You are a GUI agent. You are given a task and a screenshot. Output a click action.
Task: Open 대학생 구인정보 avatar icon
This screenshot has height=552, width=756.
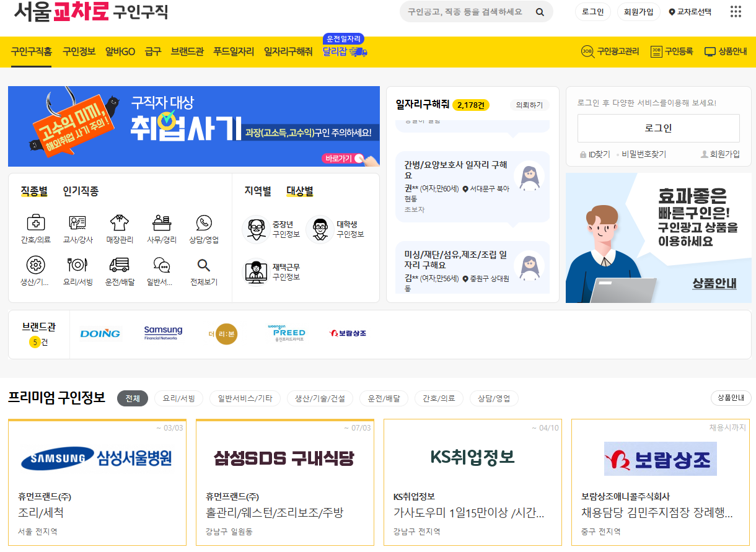pos(320,229)
